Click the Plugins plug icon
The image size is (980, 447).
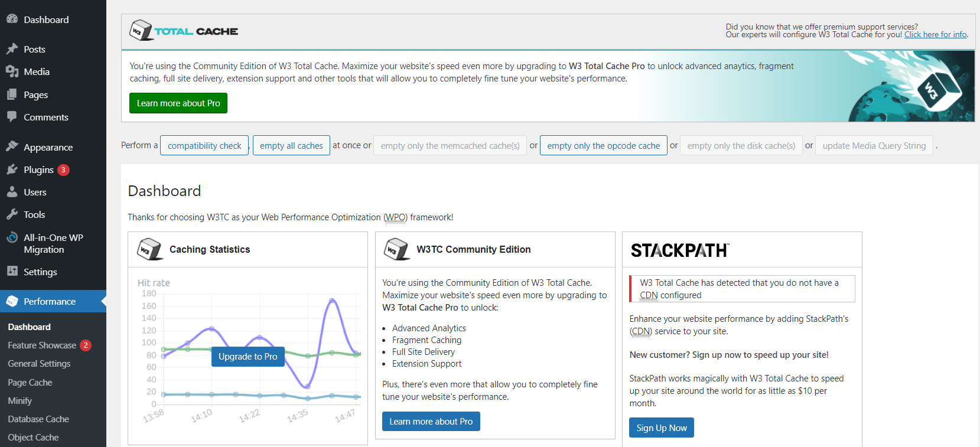[x=12, y=169]
